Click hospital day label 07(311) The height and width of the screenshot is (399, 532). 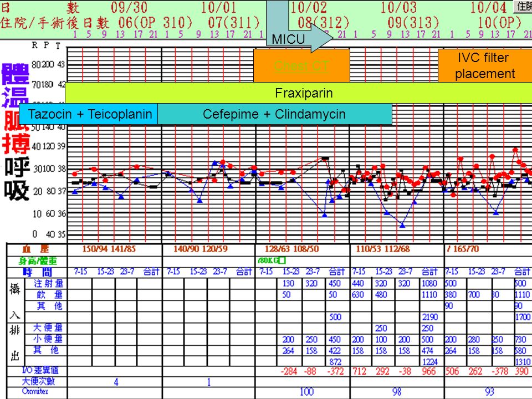coord(234,23)
